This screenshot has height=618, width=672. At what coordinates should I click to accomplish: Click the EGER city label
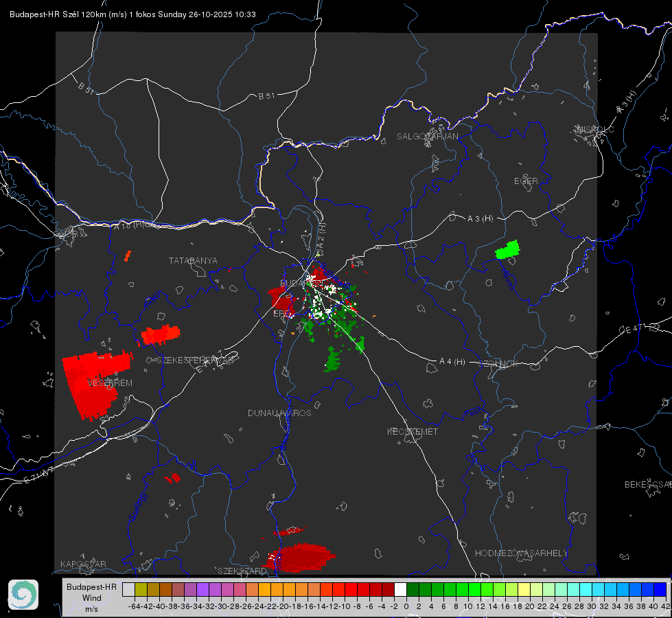click(x=526, y=181)
